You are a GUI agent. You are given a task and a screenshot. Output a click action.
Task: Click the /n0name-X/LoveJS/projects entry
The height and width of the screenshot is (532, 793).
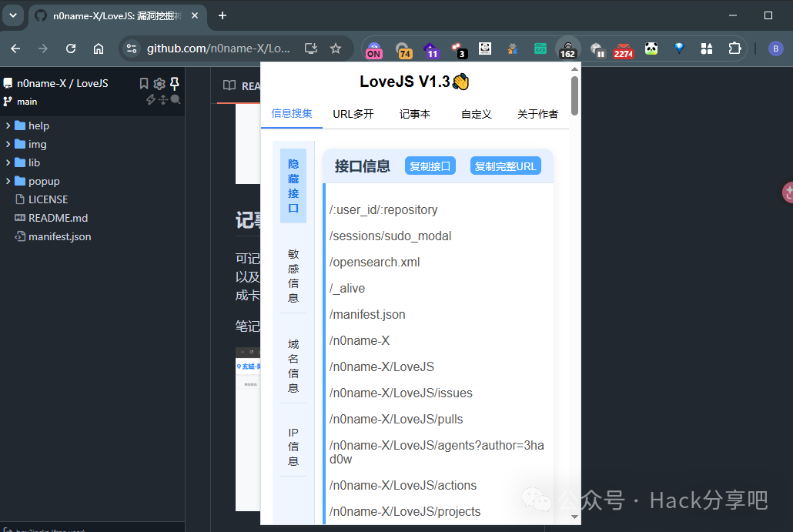[x=405, y=512]
